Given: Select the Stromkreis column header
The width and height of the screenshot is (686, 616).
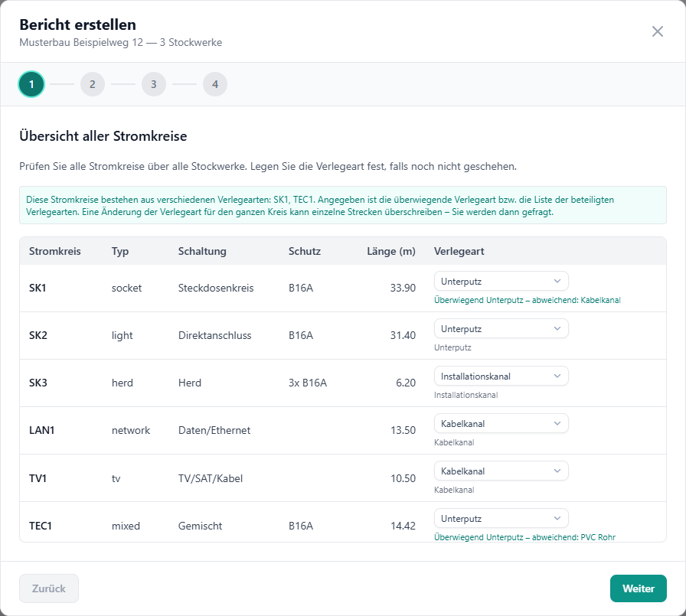Looking at the screenshot, I should pyautogui.click(x=55, y=252).
